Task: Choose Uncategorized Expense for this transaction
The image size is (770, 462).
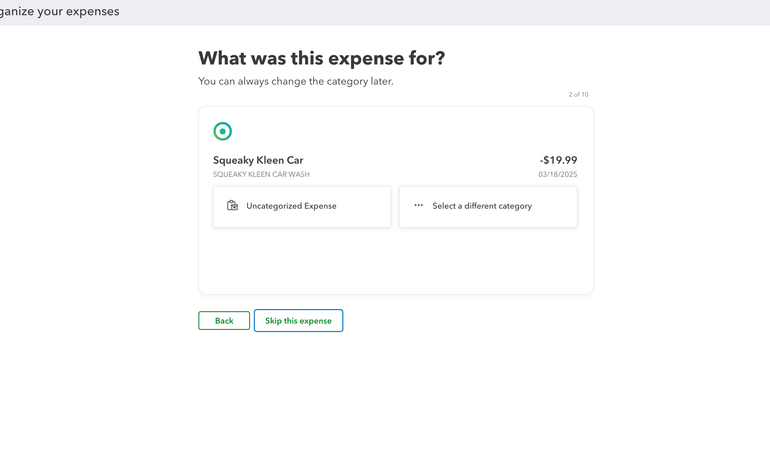Action: tap(302, 207)
